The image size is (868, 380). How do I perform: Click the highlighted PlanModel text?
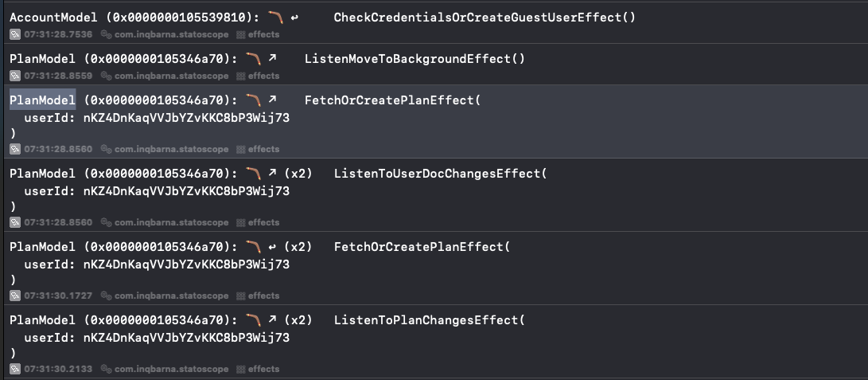[42, 100]
